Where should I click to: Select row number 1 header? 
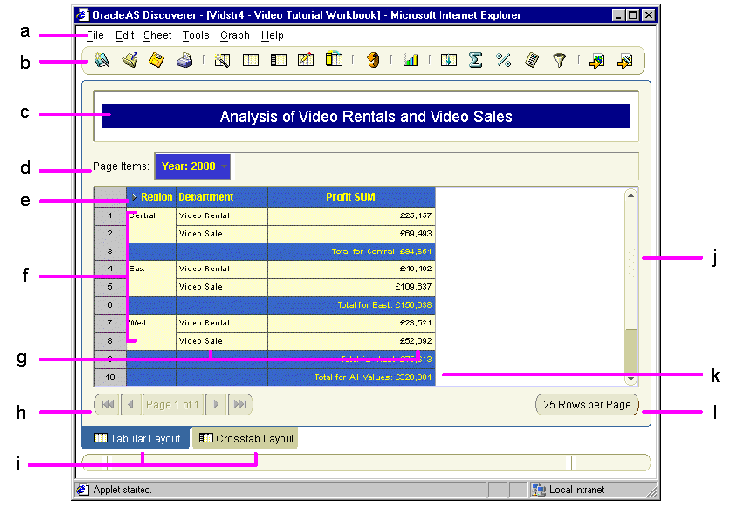click(110, 216)
